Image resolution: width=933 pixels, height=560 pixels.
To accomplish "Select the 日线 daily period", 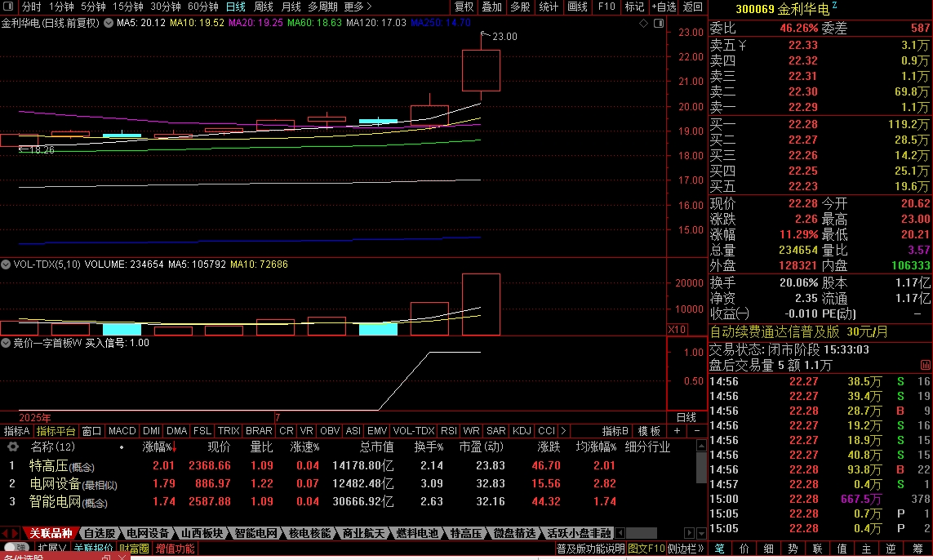I will click(x=236, y=7).
